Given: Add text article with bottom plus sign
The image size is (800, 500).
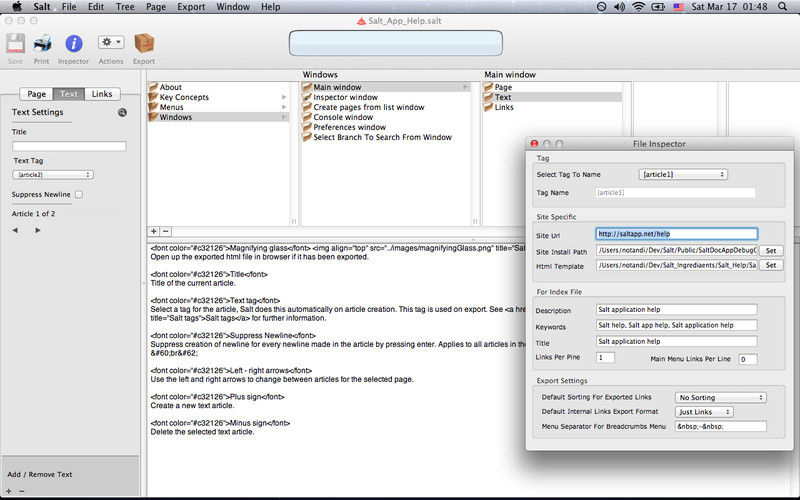Looking at the screenshot, I should pyautogui.click(x=9, y=491).
